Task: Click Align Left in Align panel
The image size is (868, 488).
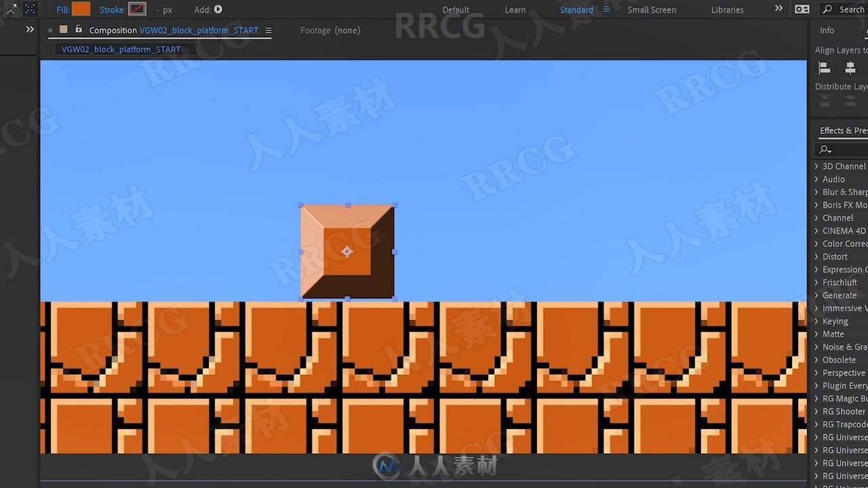Action: tap(825, 68)
